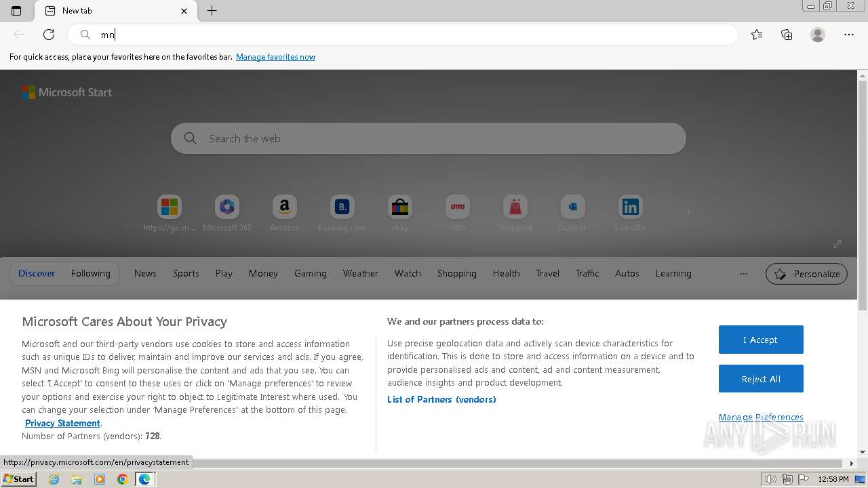The width and height of the screenshot is (868, 488).
Task: Open File Explorer from taskbar
Action: tap(77, 479)
